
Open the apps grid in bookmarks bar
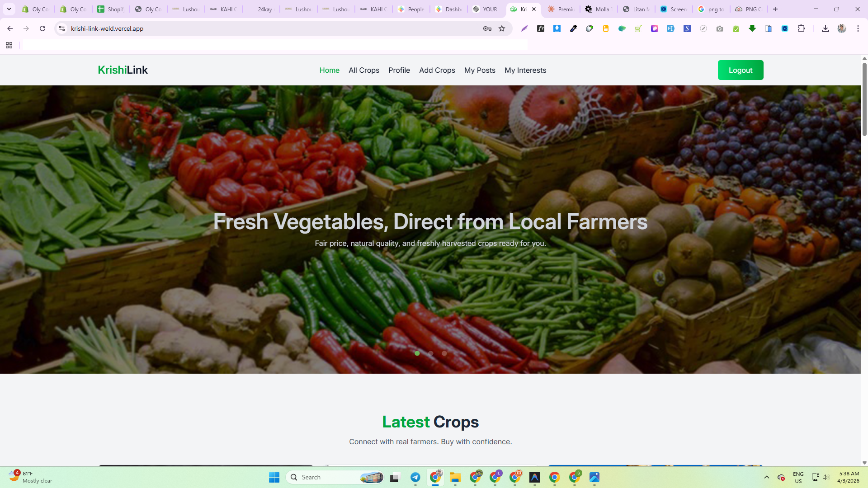click(9, 45)
